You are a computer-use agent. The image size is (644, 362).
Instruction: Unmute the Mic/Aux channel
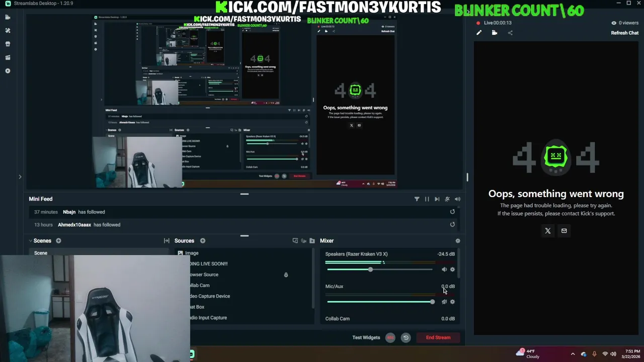(444, 302)
